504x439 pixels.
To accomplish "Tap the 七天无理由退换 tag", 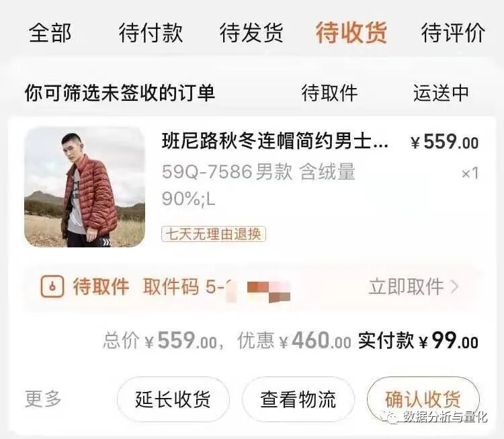I will (214, 234).
